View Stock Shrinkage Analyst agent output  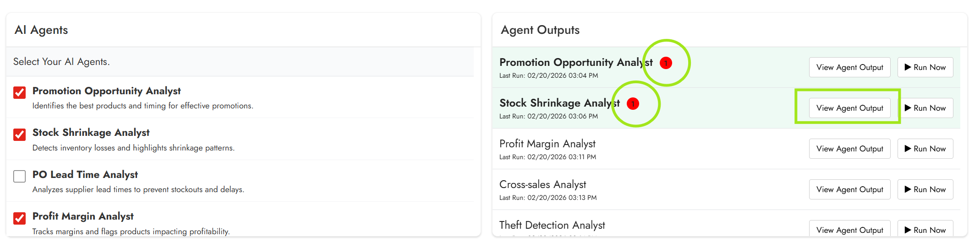coord(849,108)
